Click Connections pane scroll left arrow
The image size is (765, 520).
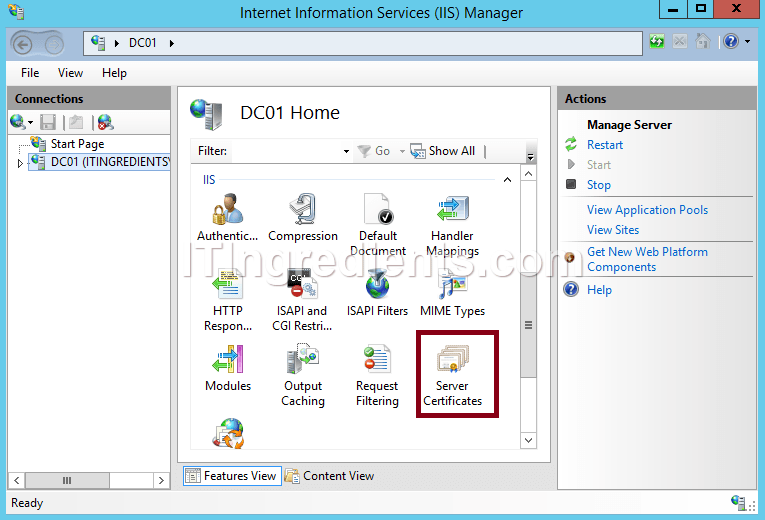17,480
